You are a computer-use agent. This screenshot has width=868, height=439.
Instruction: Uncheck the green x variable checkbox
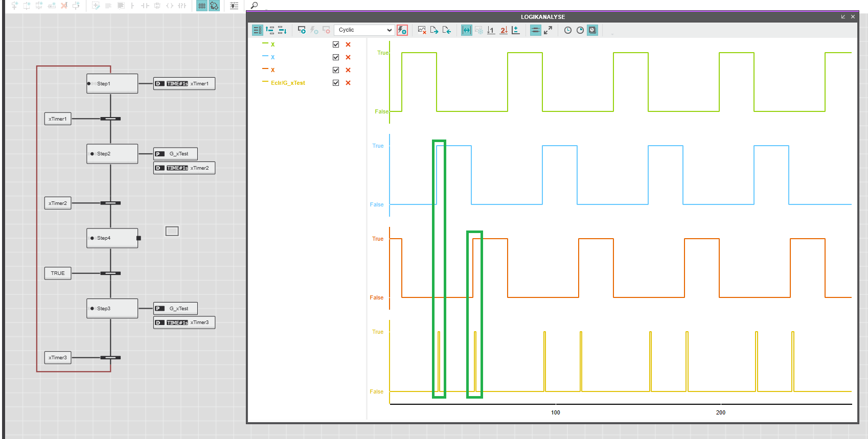pyautogui.click(x=336, y=44)
